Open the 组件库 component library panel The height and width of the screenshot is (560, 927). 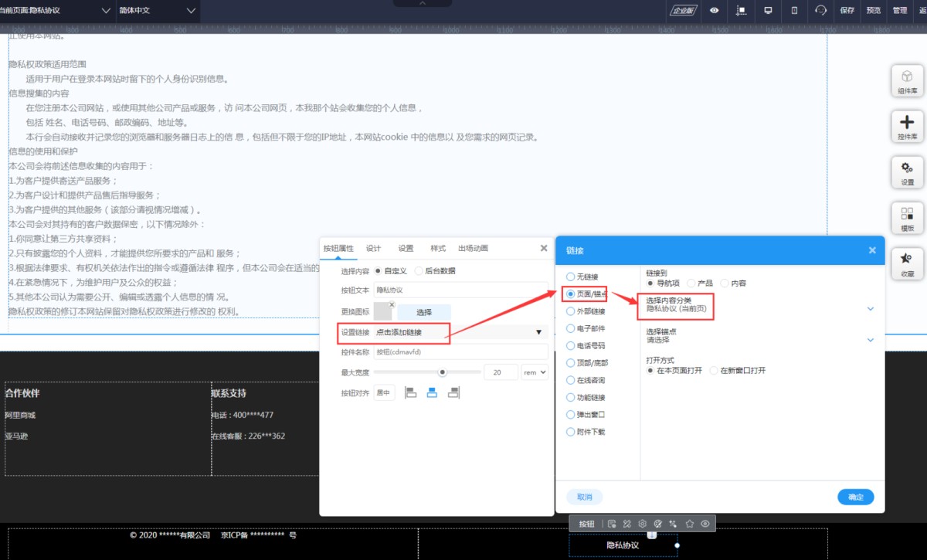907,80
